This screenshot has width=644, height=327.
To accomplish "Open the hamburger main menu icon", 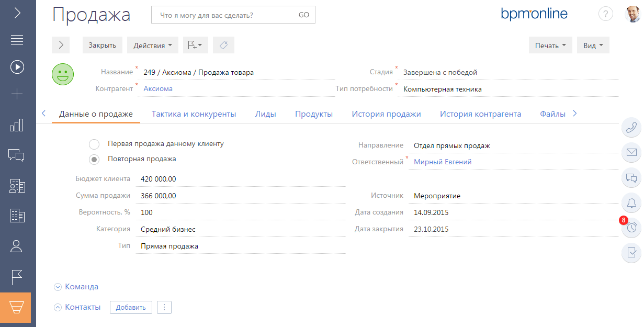I will [17, 40].
